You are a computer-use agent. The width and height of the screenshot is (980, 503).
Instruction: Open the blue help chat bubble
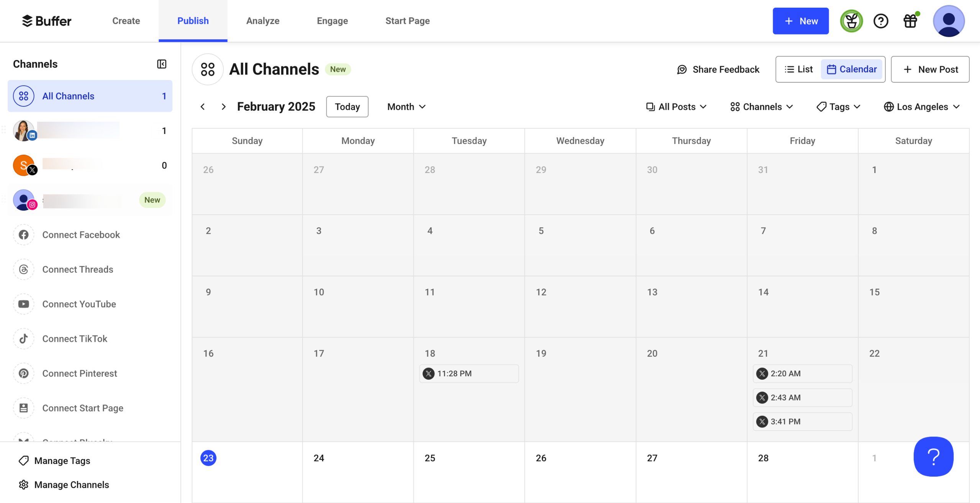point(933,456)
